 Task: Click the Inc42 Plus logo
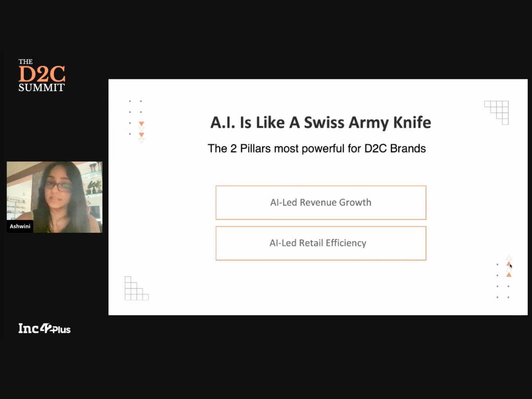coord(44,328)
